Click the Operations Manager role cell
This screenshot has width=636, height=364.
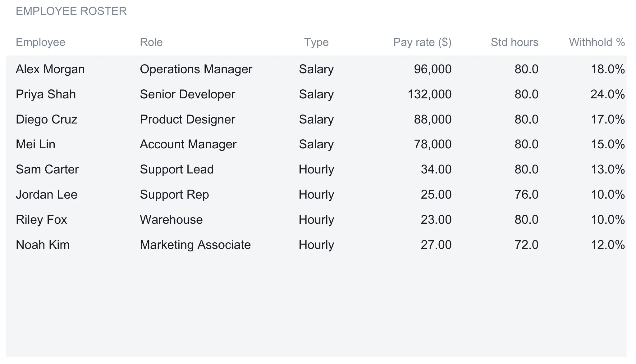click(x=196, y=69)
